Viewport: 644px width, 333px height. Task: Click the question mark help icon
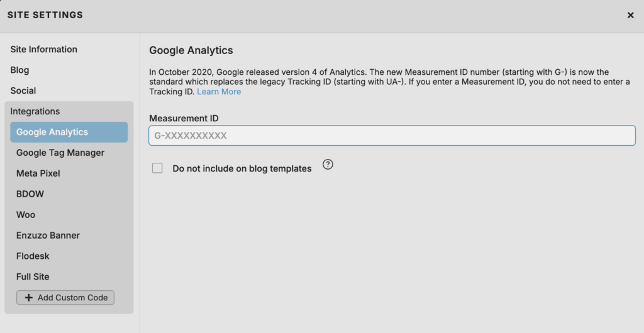click(328, 165)
